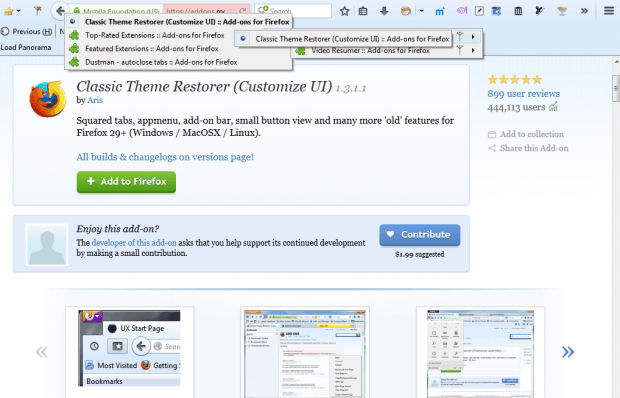Open All builds & changelogs link
This screenshot has width=620, height=398.
165,157
